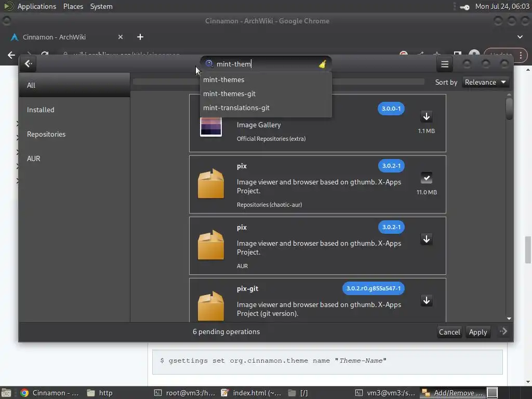Select the AUR category
This screenshot has width=532, height=399.
pos(74,158)
